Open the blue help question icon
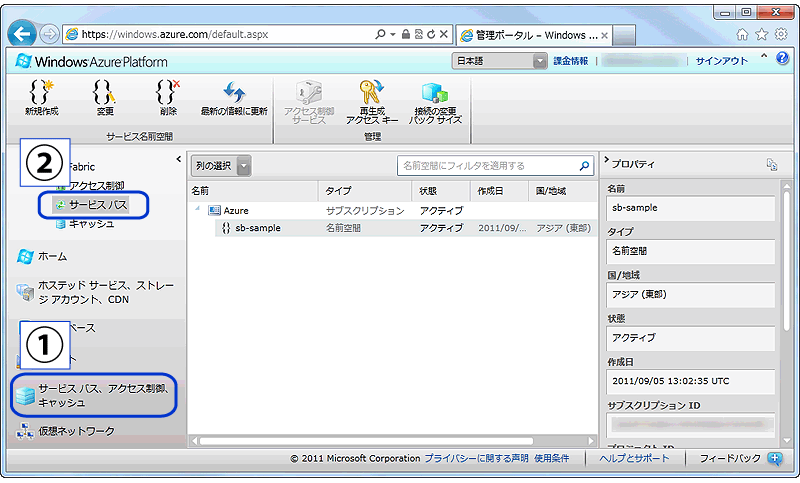The image size is (800, 483). (782, 58)
